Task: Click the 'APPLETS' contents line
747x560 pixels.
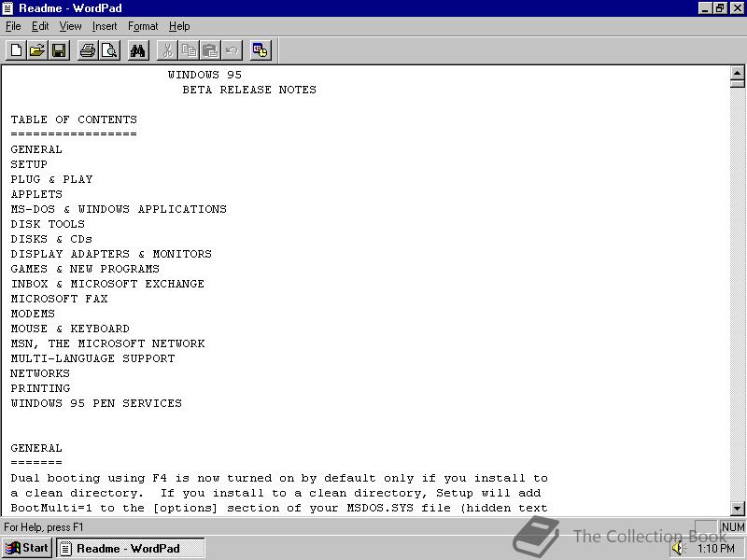Action: [36, 194]
